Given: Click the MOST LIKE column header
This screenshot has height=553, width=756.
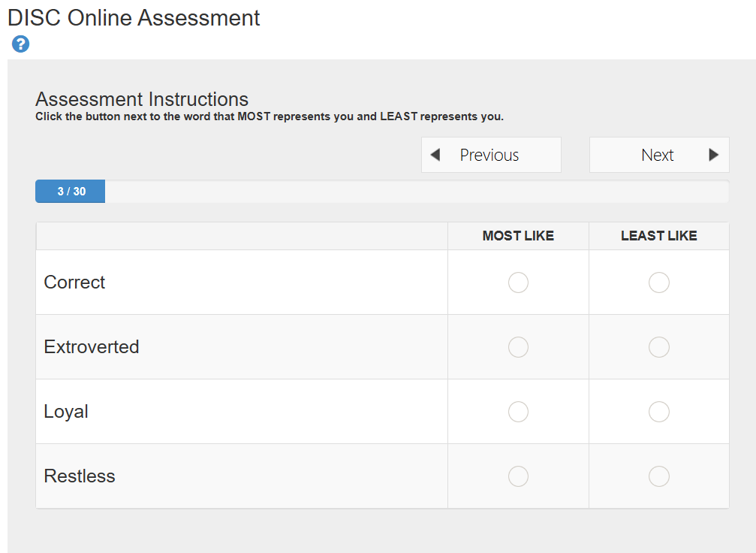Looking at the screenshot, I should (x=518, y=236).
